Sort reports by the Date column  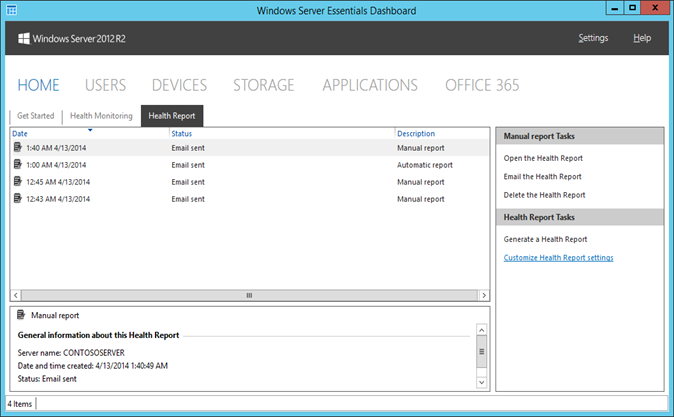(20, 134)
